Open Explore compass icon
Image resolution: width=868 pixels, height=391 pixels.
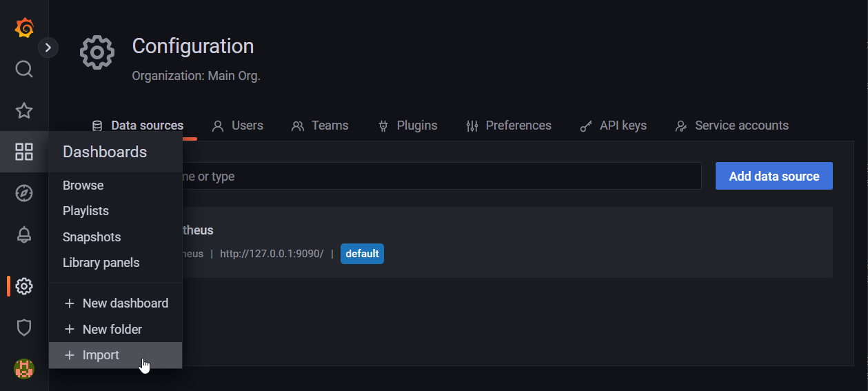coord(24,193)
